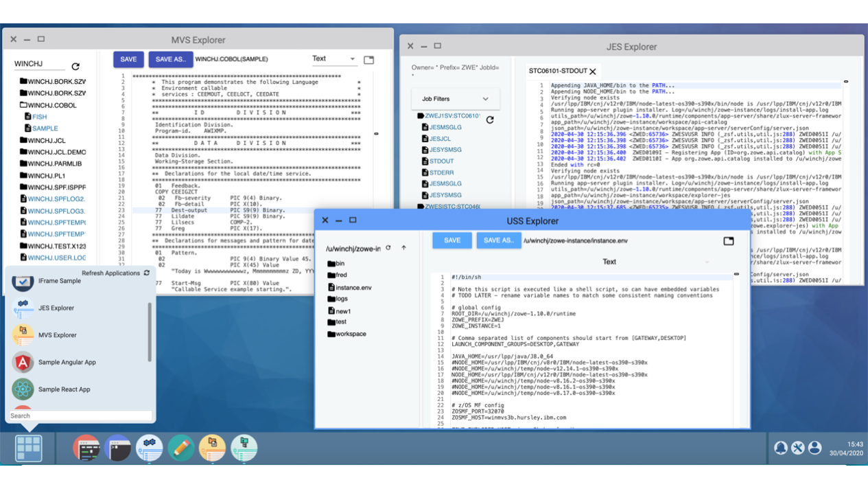This screenshot has width=868, height=489.
Task: Click the user account icon in the tray
Action: tap(815, 447)
